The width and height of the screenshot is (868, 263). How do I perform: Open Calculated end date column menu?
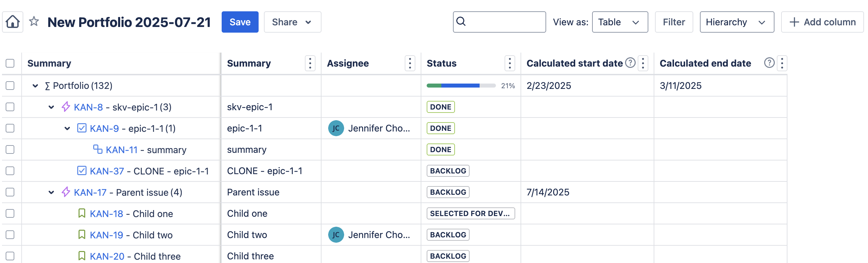pos(782,63)
